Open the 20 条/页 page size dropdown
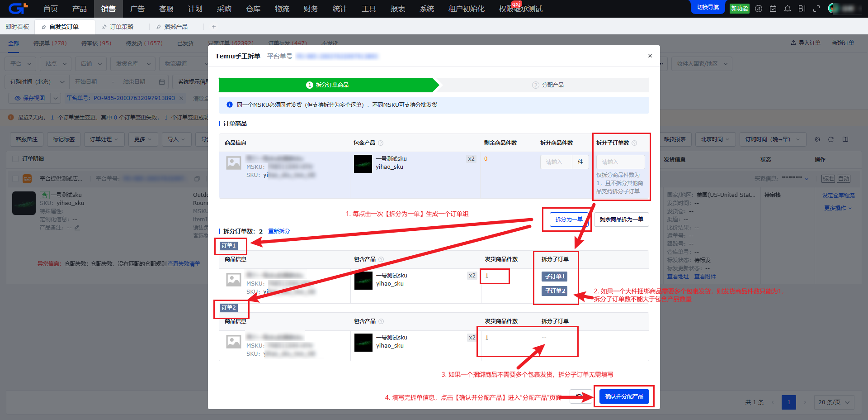The width and height of the screenshot is (868, 420). pyautogui.click(x=834, y=402)
